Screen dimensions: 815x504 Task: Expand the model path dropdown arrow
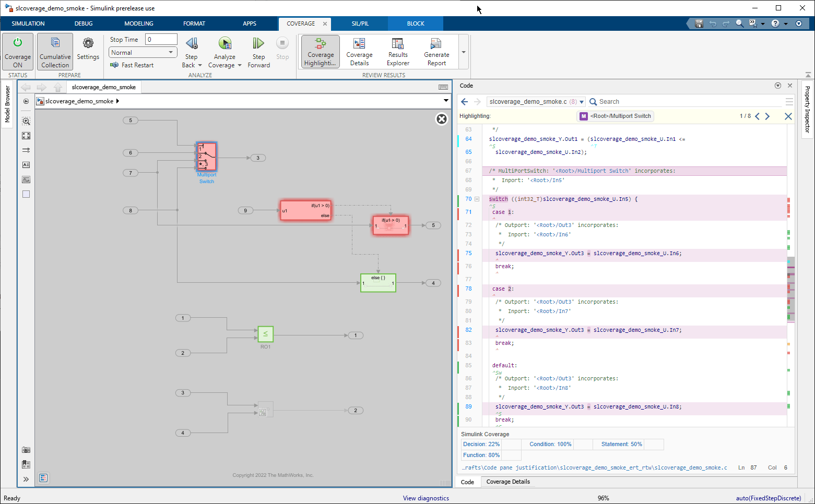(x=446, y=101)
